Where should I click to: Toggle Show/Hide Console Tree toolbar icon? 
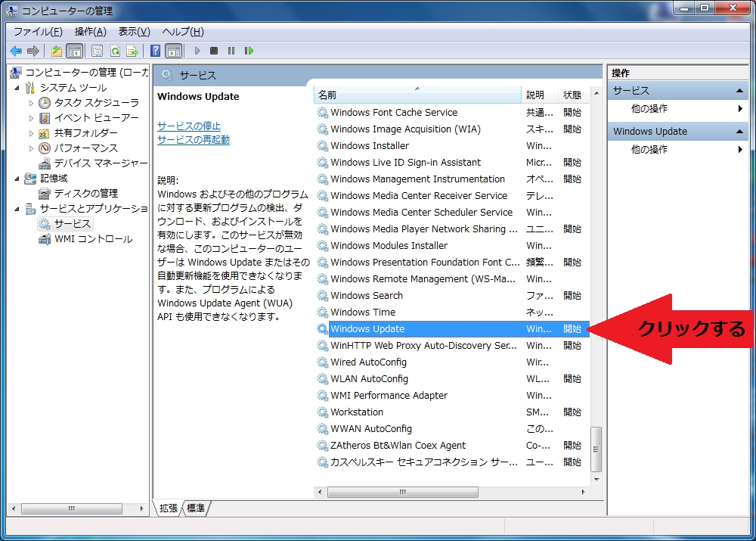75,51
